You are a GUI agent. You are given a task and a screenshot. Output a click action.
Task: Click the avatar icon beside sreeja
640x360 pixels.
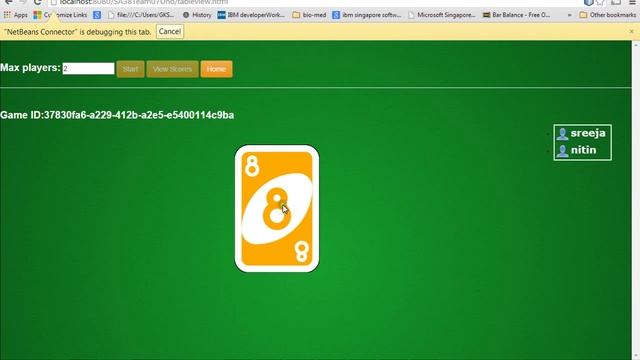(562, 134)
